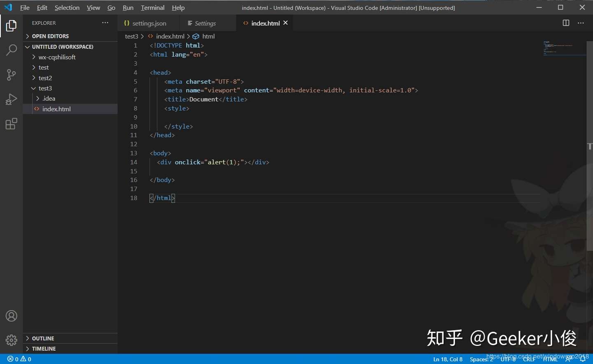Image resolution: width=593 pixels, height=364 pixels.
Task: Open the Go menu
Action: [111, 7]
